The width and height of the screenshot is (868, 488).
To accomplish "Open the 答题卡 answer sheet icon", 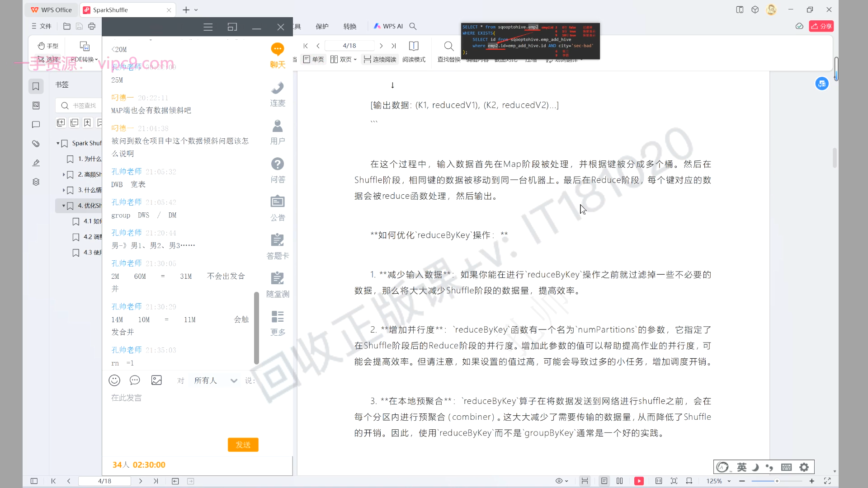I will coord(278,240).
